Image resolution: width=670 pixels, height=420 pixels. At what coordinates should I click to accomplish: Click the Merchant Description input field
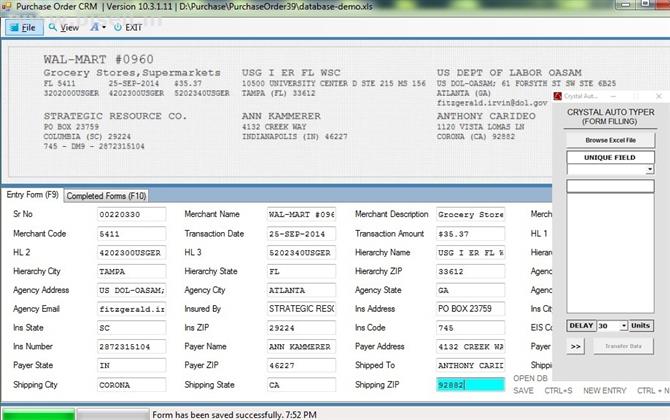point(470,214)
